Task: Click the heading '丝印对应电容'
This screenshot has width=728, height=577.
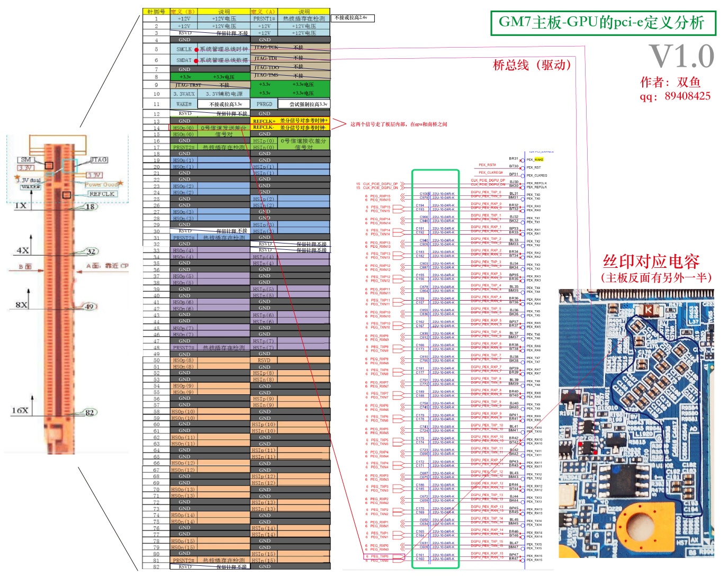Action: coord(651,262)
